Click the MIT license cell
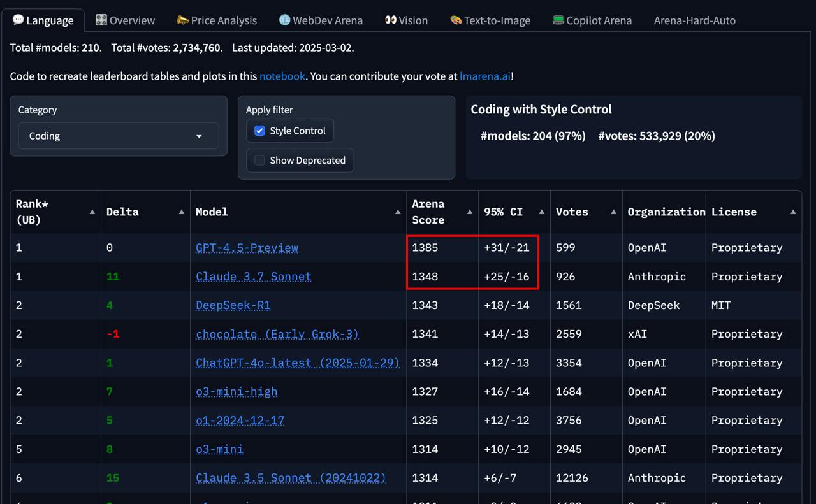Viewport: 816px width, 504px height. pos(754,305)
